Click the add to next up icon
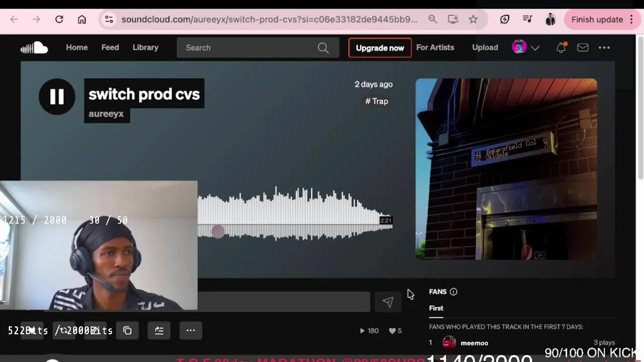 click(159, 330)
